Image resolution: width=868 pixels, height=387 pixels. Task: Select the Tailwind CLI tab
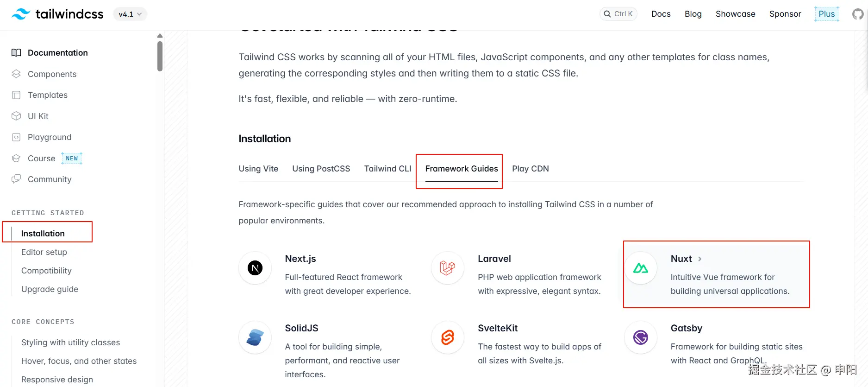click(x=387, y=169)
